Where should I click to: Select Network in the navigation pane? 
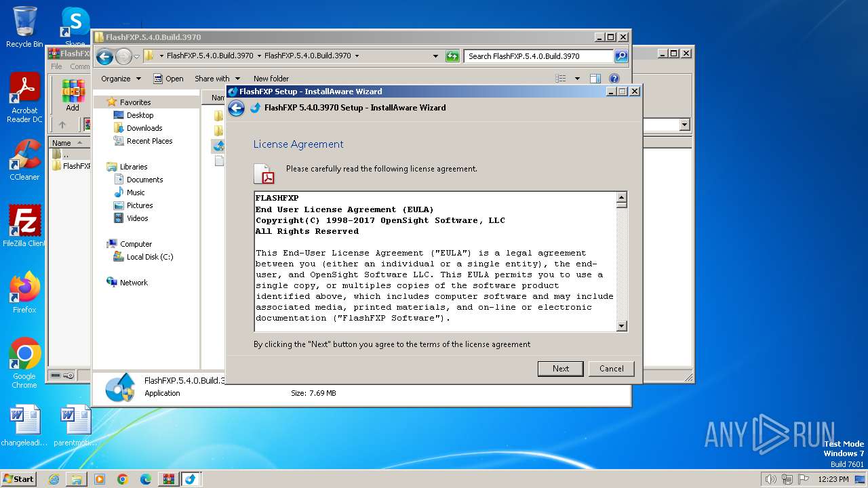(134, 283)
